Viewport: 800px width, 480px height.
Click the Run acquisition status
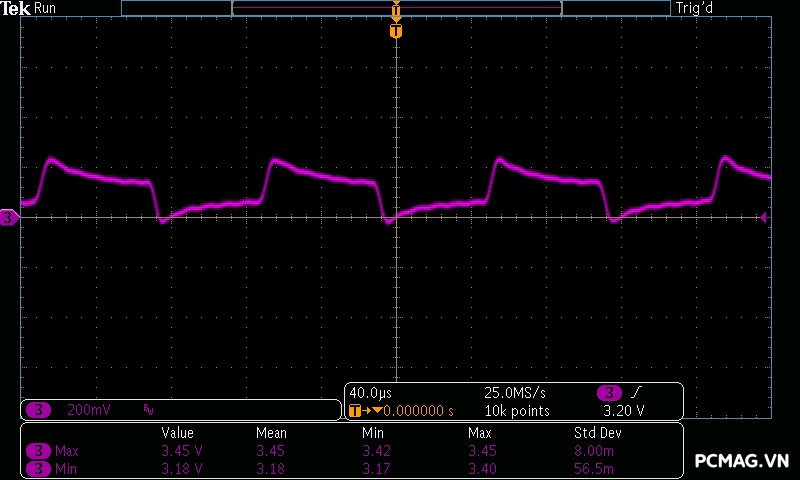(x=46, y=8)
